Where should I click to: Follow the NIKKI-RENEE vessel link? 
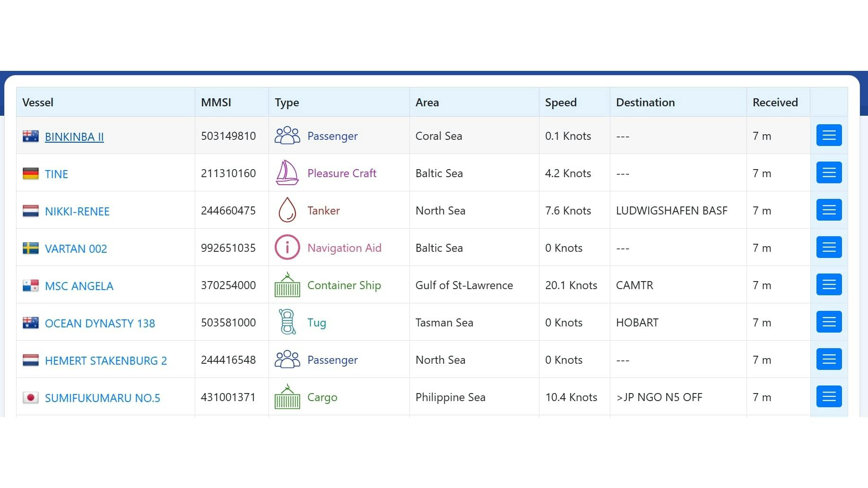pyautogui.click(x=77, y=211)
